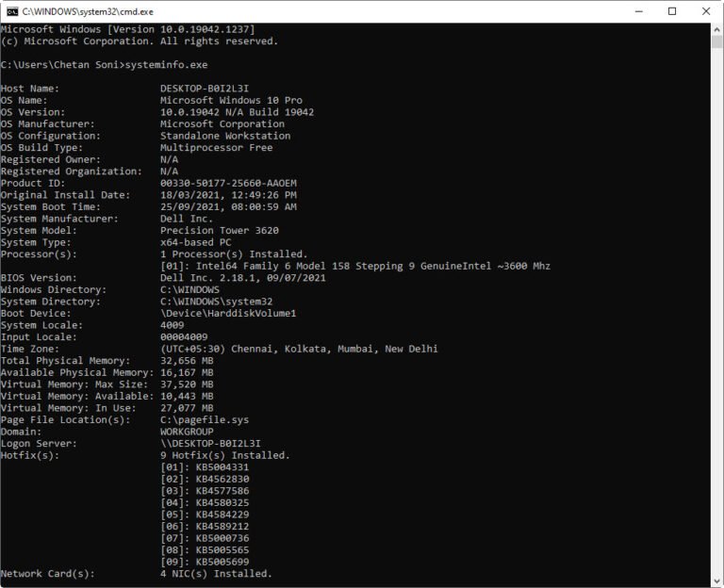Click the Microsoft Corporation manufacturer value
Viewport: 724px width, 588px height.
[x=222, y=124]
